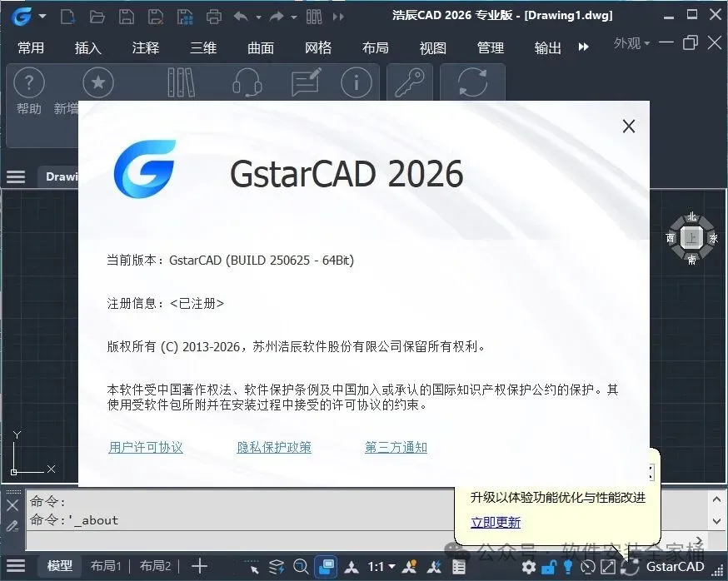This screenshot has height=581, width=728.
Task: Select the 曲面 ribbon tab
Action: [x=261, y=47]
